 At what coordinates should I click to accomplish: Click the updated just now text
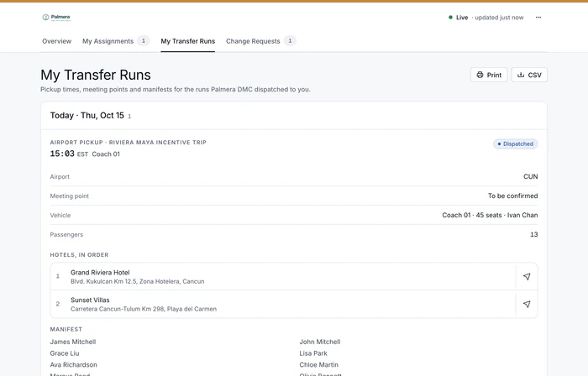click(x=499, y=18)
